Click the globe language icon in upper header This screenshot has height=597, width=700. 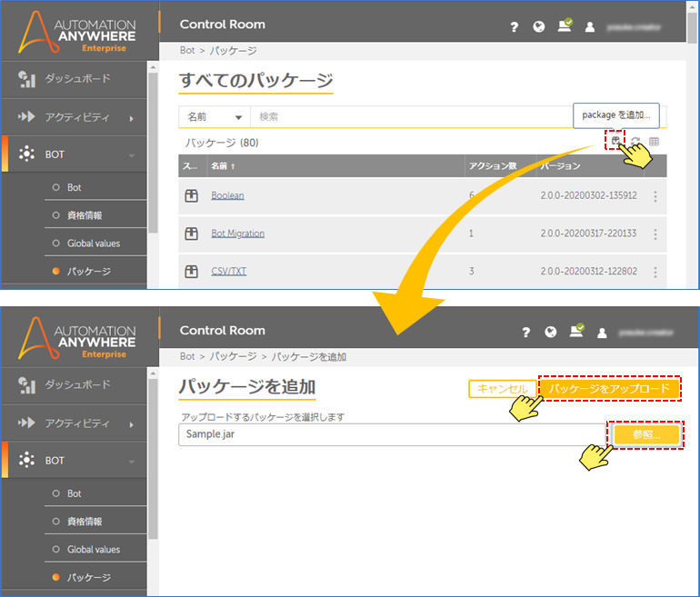(538, 26)
